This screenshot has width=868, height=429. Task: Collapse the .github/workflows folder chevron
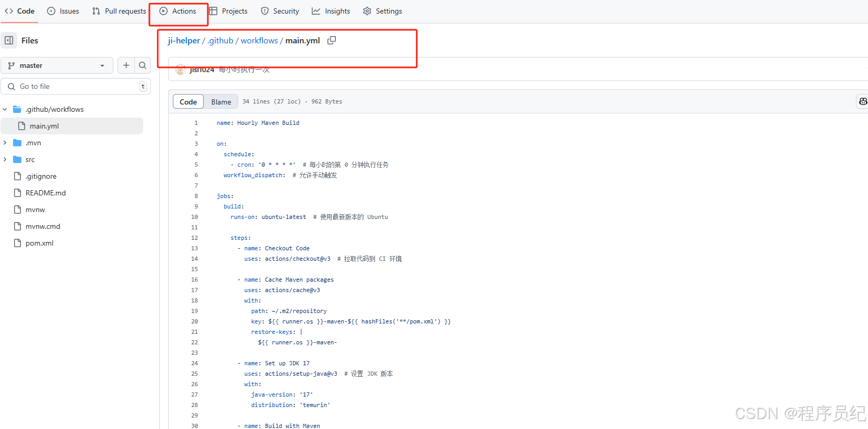[x=5, y=109]
